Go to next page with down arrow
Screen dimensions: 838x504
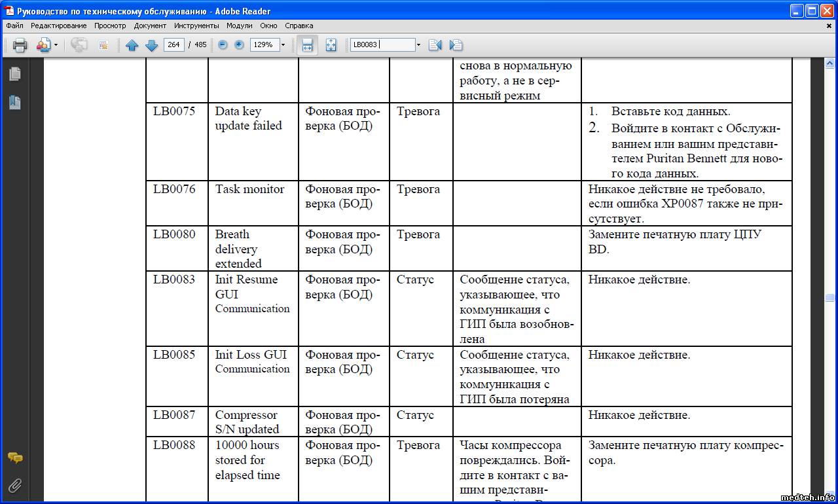(x=151, y=45)
